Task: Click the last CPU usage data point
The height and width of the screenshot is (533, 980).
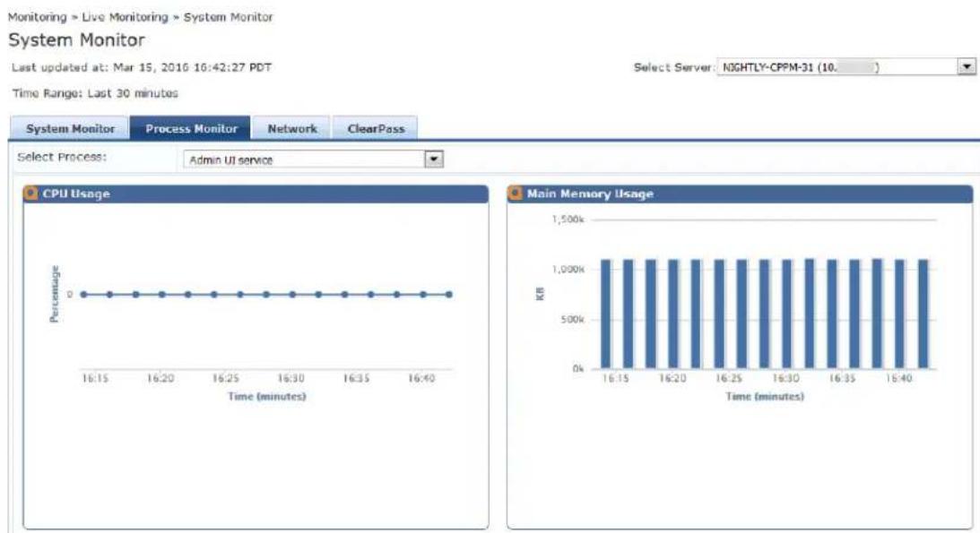Action: pos(448,294)
